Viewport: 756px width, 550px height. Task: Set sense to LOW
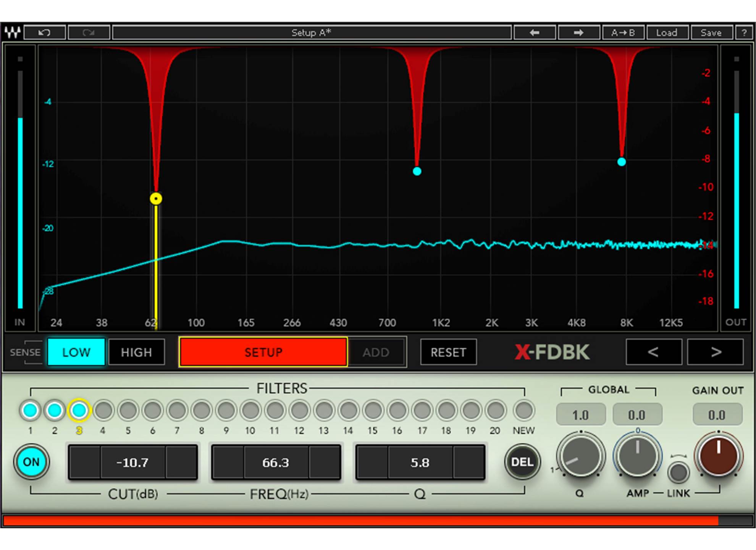click(76, 352)
